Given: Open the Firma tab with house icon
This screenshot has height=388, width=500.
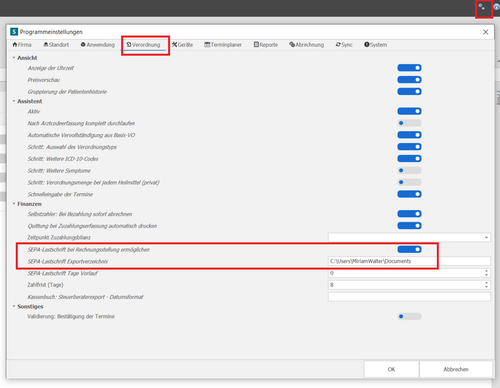Looking at the screenshot, I should (22, 45).
